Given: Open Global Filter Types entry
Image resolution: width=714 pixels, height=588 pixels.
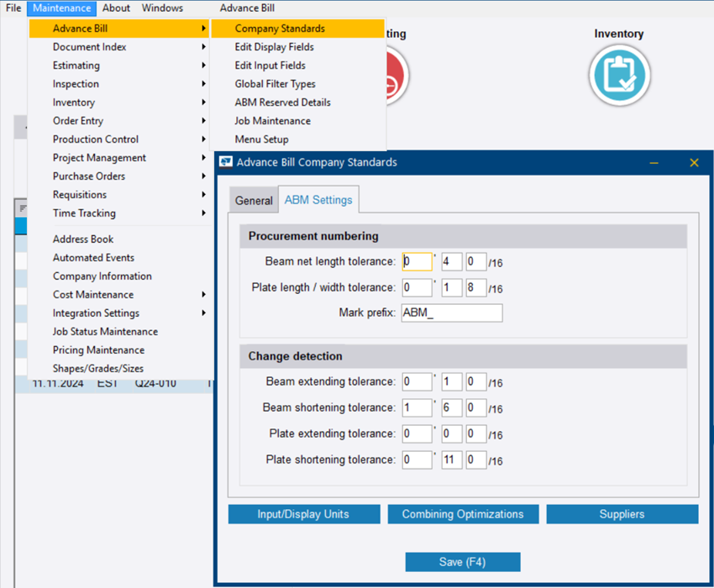Looking at the screenshot, I should pyautogui.click(x=298, y=84).
